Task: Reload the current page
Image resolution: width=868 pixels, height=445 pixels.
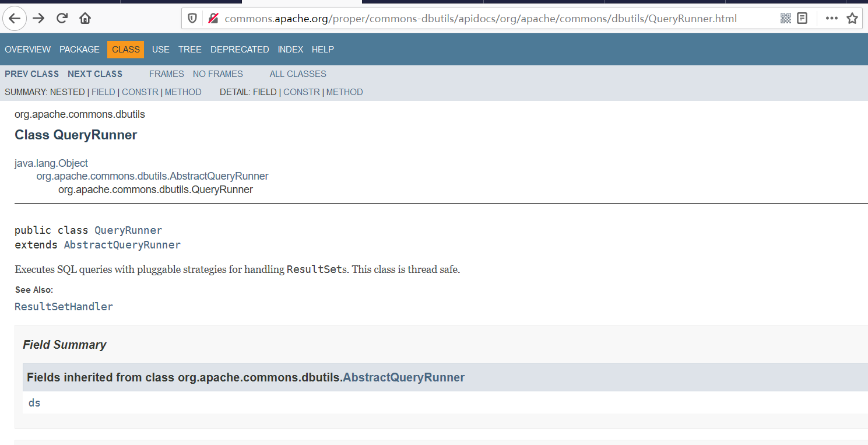Action: pos(61,18)
